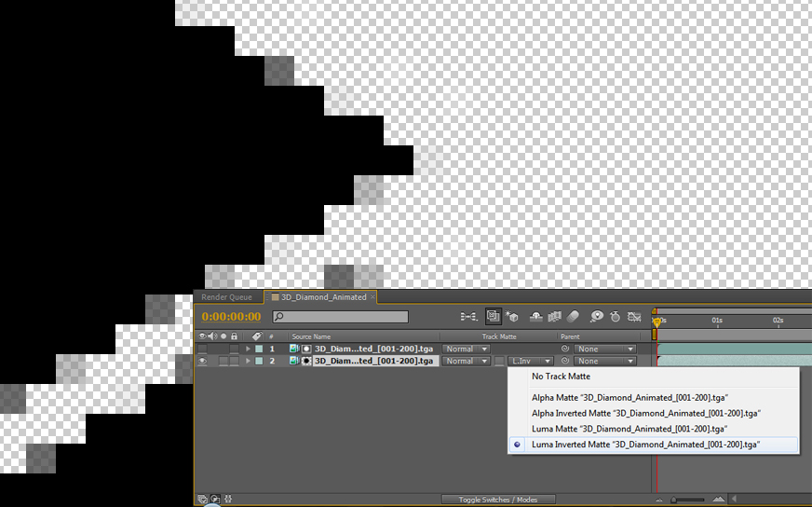
Task: Enable Frame Blending for the composition
Action: tap(555, 316)
